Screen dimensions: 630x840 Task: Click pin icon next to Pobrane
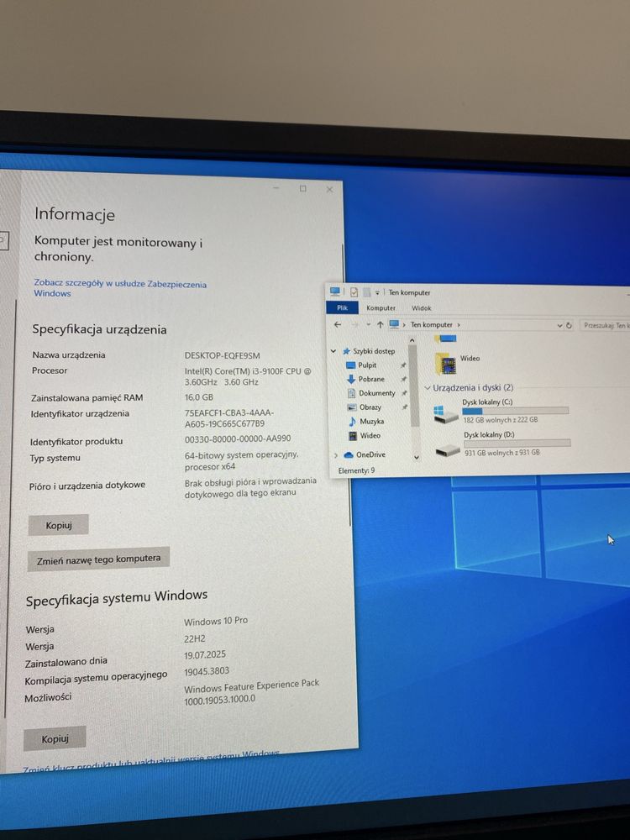coord(403,380)
